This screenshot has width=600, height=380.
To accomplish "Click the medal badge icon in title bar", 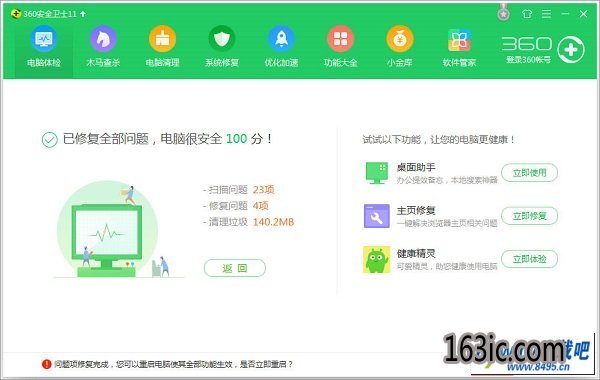I will click(x=504, y=13).
